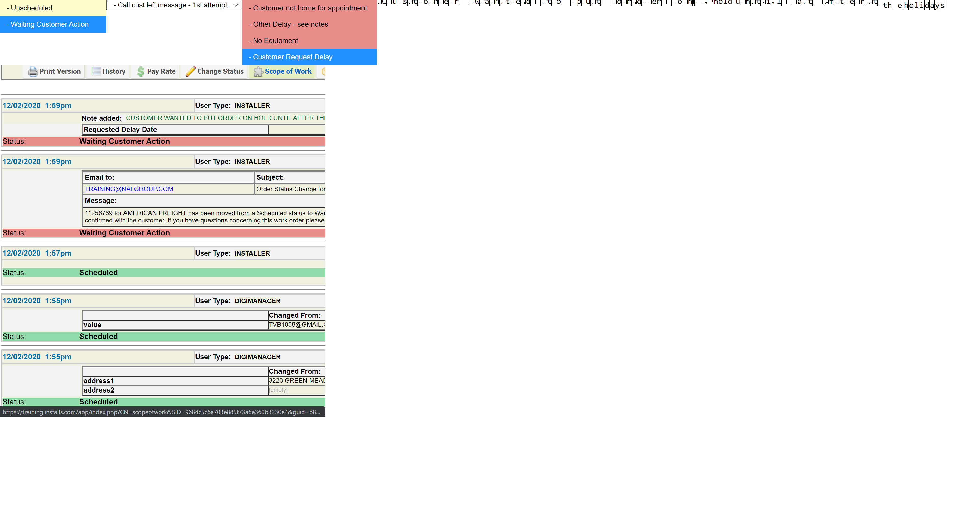Screen dimensions: 980x532
Task: Open the Scope of Work tab label
Action: (x=288, y=71)
